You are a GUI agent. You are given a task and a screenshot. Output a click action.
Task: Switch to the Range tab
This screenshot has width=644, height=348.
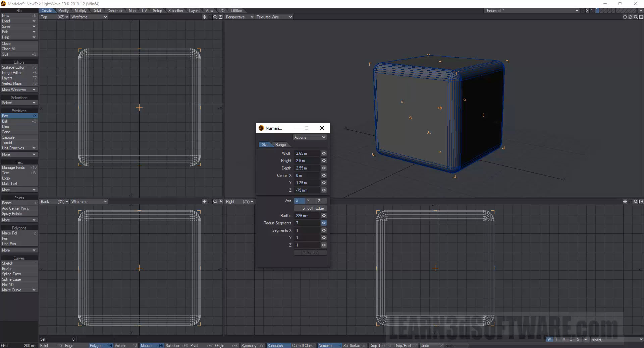click(280, 145)
